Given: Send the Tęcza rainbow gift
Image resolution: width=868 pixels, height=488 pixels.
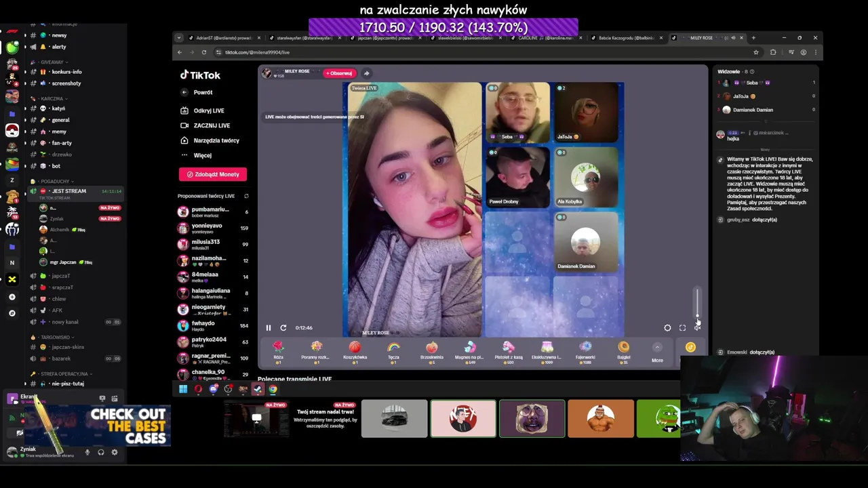Looking at the screenshot, I should (393, 351).
